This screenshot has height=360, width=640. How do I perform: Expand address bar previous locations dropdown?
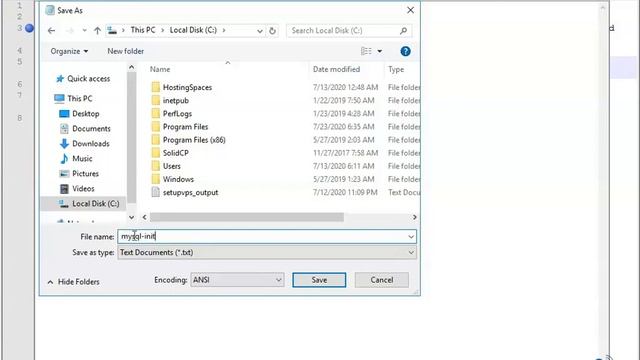260,31
